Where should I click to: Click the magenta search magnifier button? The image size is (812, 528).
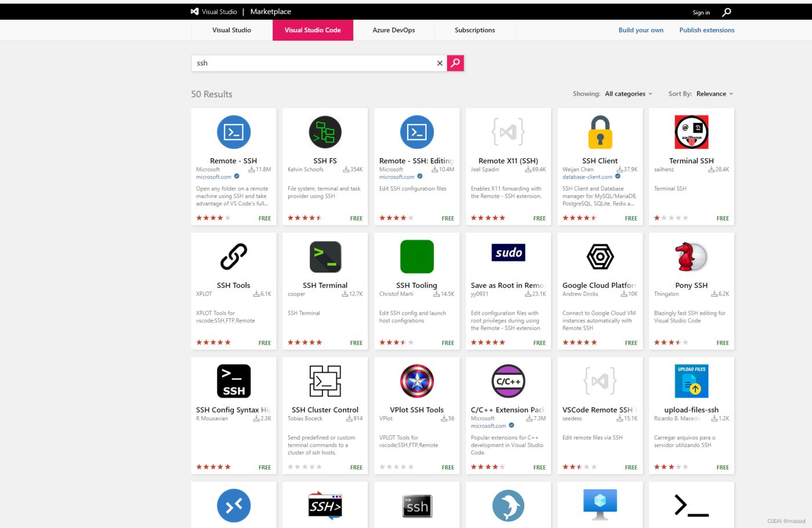click(x=455, y=63)
